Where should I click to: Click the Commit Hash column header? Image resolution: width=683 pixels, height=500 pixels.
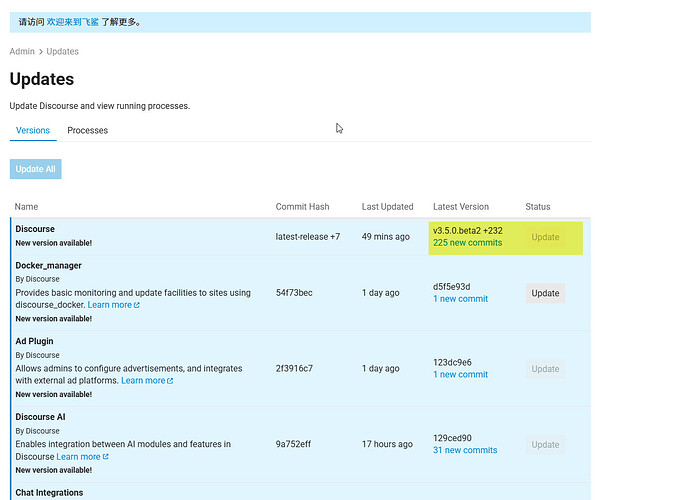pos(302,207)
